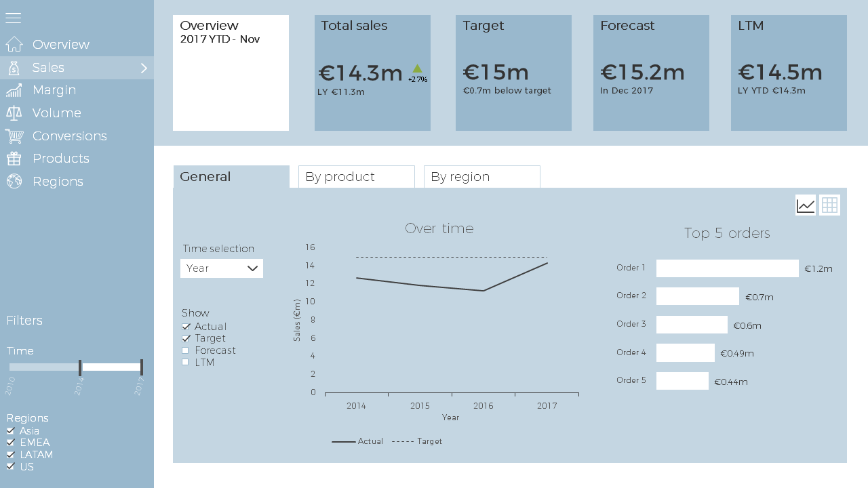Click the Sales money bag icon
The image size is (868, 488).
14,67
